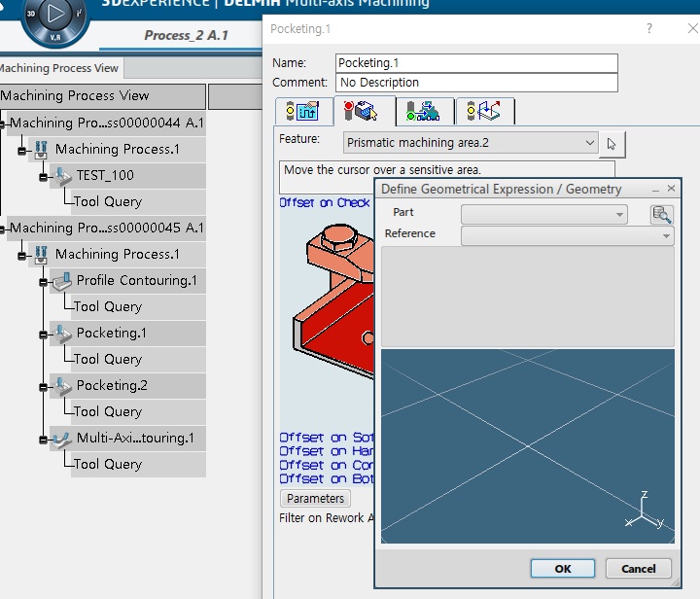Open the Tool selection tab icon
The height and width of the screenshot is (599, 700).
[423, 111]
